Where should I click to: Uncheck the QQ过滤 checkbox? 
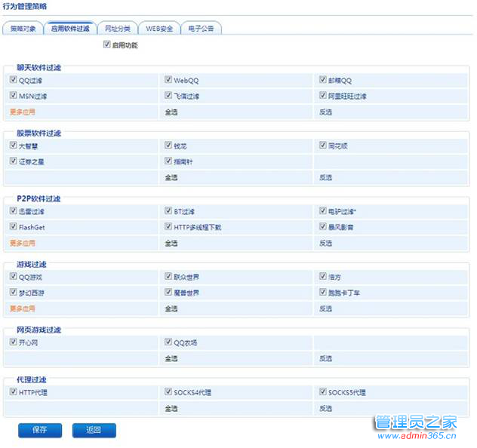[x=13, y=80]
